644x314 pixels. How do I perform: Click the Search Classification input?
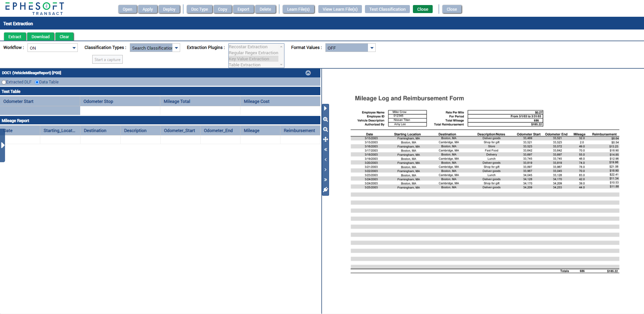pyautogui.click(x=152, y=48)
